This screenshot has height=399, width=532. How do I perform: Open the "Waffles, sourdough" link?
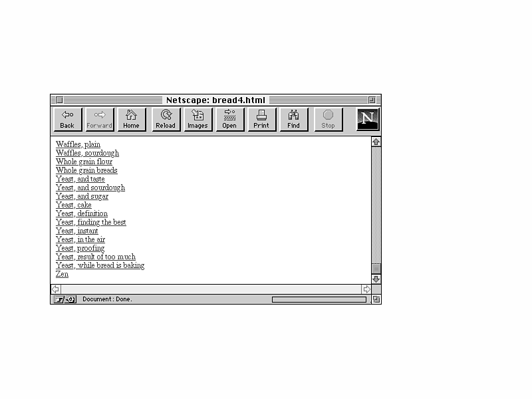[87, 153]
